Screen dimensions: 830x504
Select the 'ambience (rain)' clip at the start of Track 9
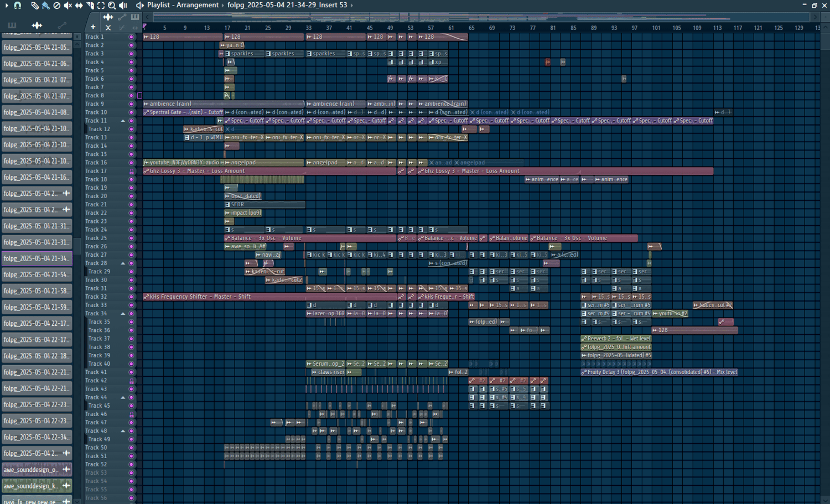(224, 104)
